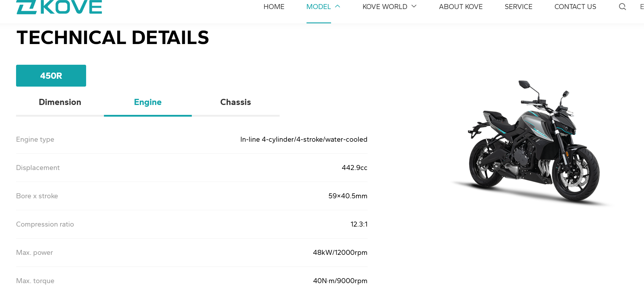Click In-line 4-cylinder/4-stroke/water-cooled value
644x291 pixels.
304,139
